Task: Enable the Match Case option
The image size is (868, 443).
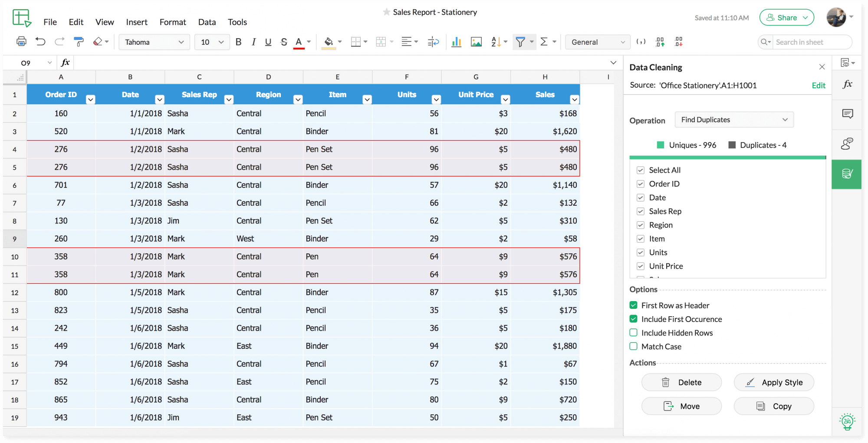Action: point(633,346)
